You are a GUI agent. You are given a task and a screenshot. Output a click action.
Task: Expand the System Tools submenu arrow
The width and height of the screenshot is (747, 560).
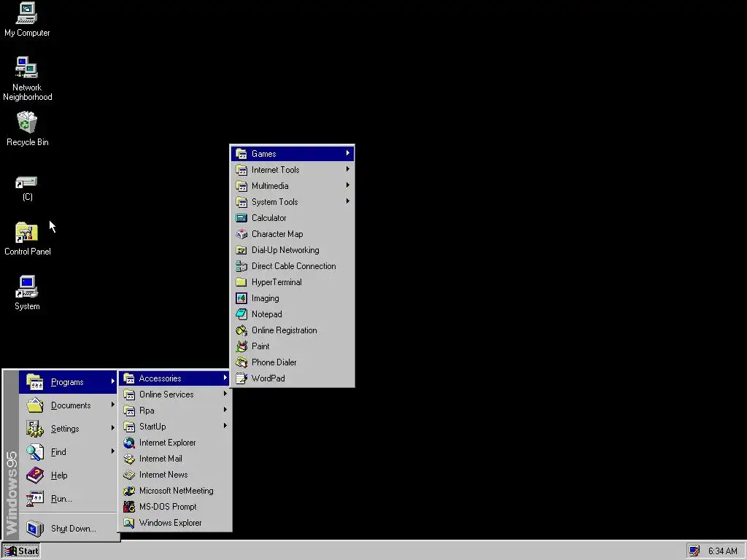pos(348,201)
